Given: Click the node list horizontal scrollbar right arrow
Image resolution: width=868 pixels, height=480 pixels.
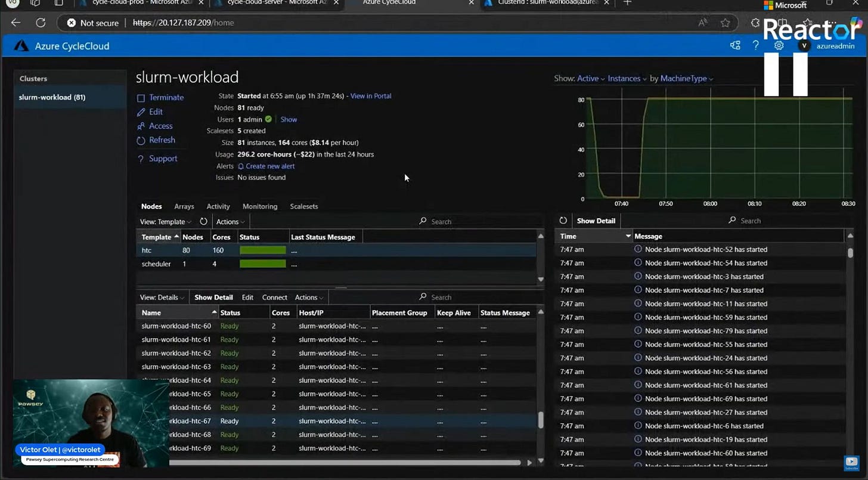Looking at the screenshot, I should tap(530, 462).
